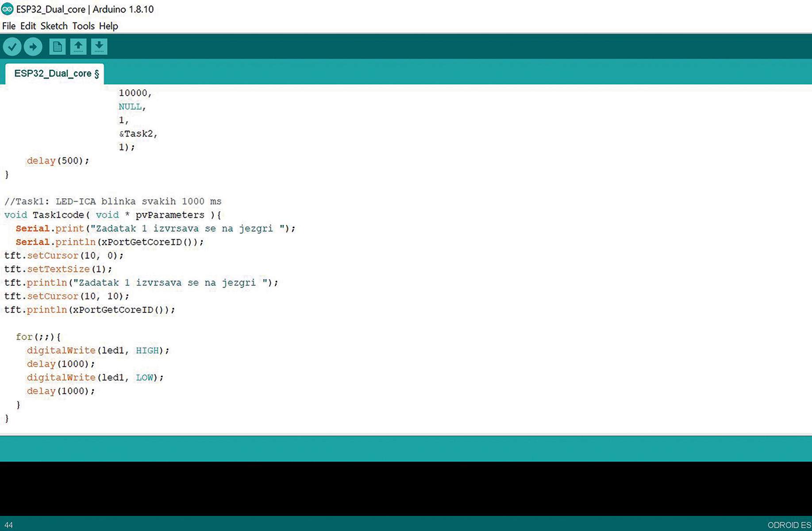The width and height of the screenshot is (812, 531).
Task: Place cursor on the delay(500) line
Action: (58, 161)
